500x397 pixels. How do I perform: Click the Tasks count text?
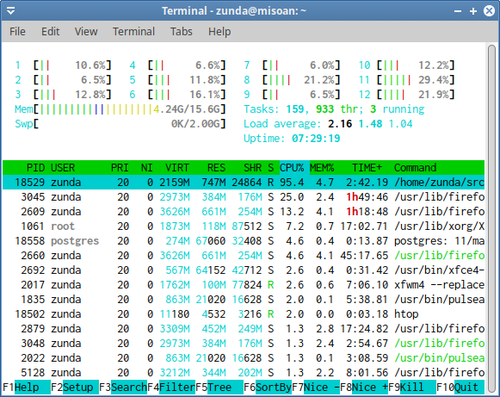[334, 109]
